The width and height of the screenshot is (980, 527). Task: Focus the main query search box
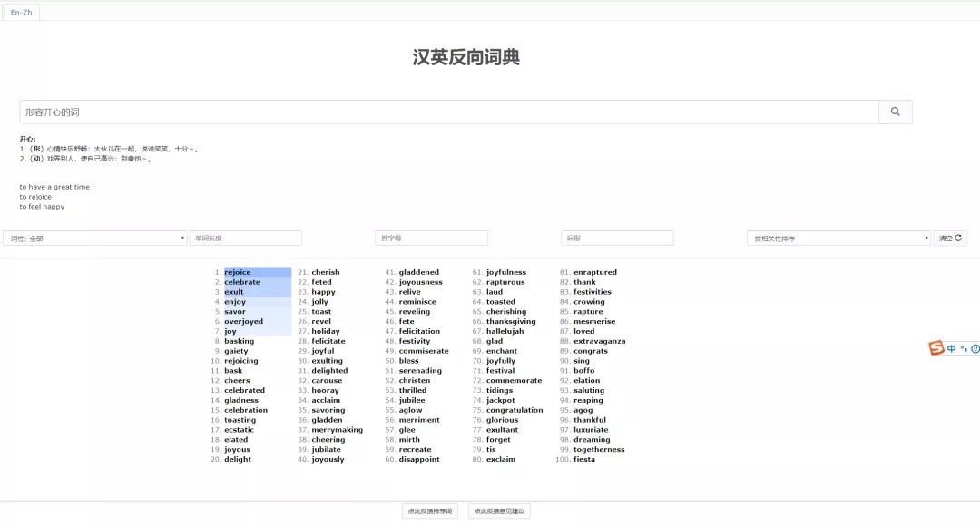click(x=448, y=112)
